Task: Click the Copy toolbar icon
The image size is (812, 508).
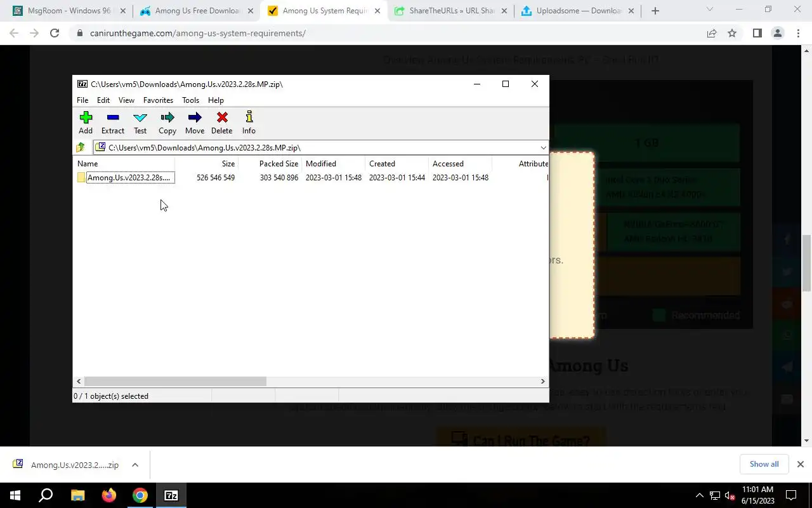Action: coord(167,123)
